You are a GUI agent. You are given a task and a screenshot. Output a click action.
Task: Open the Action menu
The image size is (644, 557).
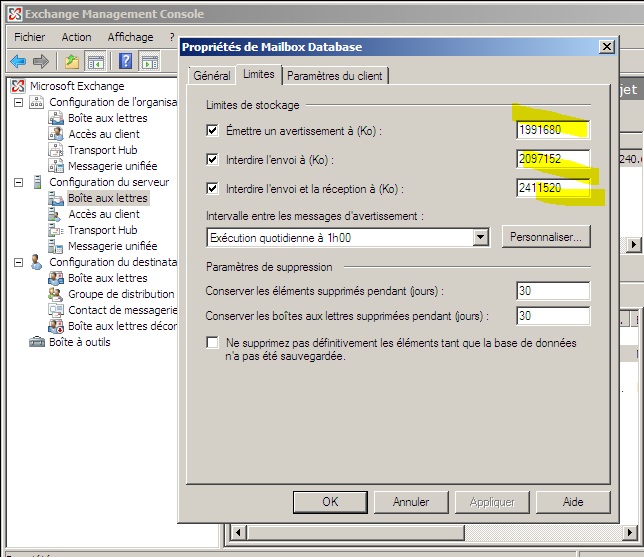(76, 37)
